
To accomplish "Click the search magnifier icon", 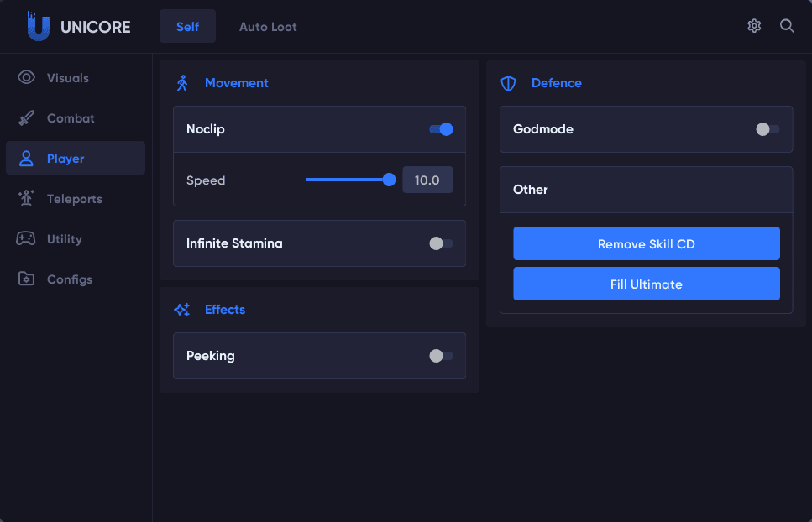I will point(787,26).
